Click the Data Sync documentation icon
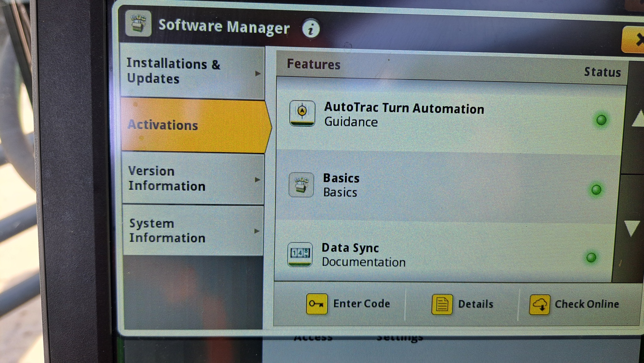644x363 pixels. [x=300, y=254]
